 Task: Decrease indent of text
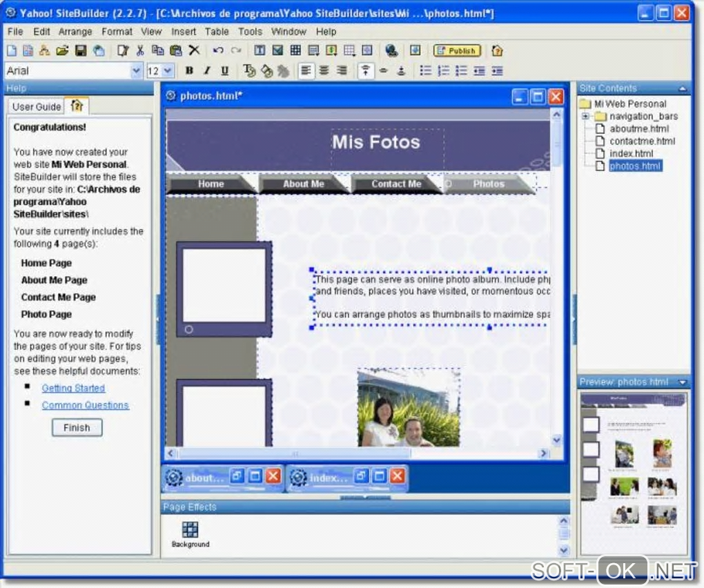479,70
